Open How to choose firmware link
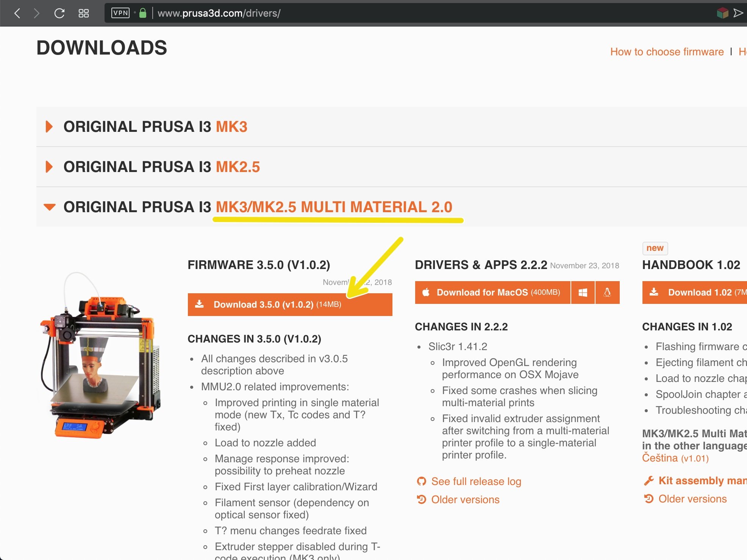 667,52
